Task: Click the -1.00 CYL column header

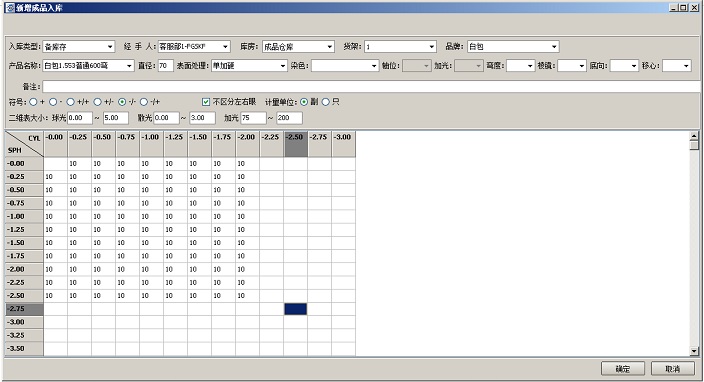Action: [151, 144]
